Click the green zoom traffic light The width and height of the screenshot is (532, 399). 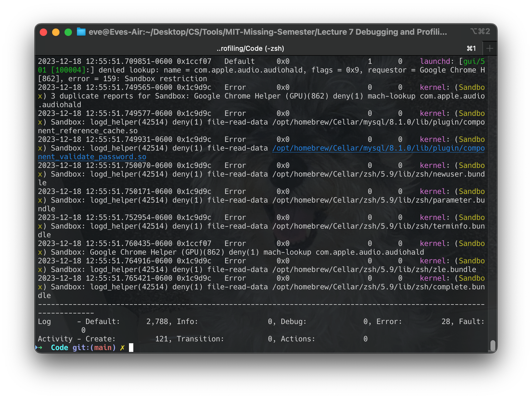tap(68, 32)
